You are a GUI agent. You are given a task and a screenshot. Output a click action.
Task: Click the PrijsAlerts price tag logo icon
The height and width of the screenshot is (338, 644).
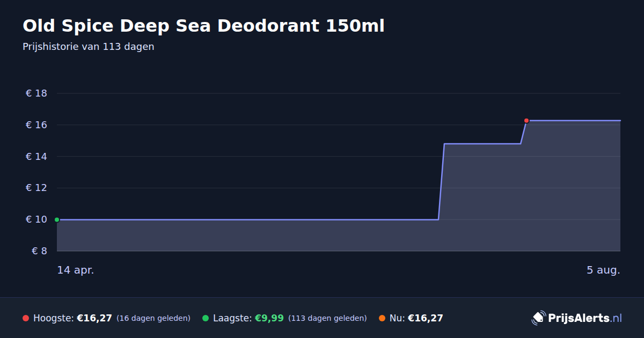[x=538, y=318]
